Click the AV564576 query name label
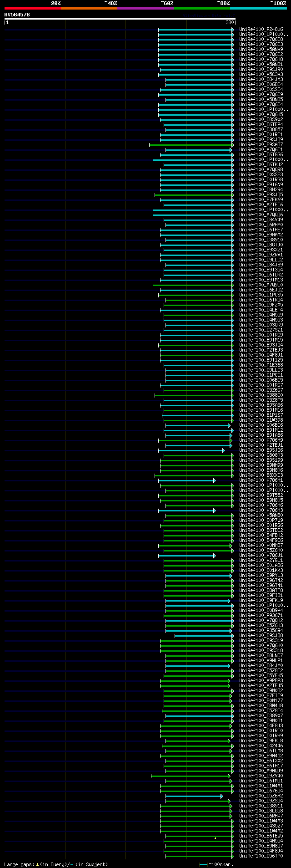Image resolution: width=291 pixels, height=868 pixels. 17,15
